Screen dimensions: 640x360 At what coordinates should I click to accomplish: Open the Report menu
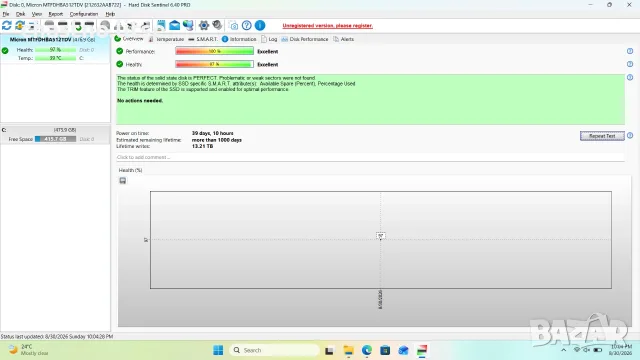pyautogui.click(x=56, y=14)
